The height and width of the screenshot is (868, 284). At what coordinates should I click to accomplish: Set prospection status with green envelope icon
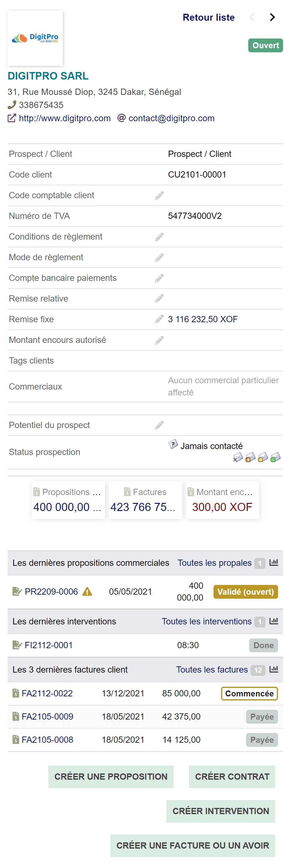click(275, 457)
